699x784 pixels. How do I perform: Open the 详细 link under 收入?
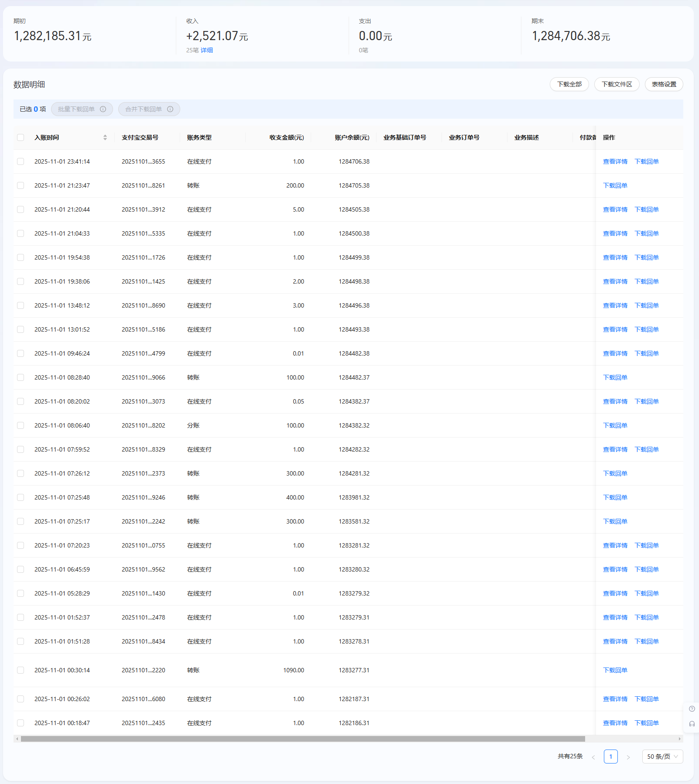tap(207, 50)
